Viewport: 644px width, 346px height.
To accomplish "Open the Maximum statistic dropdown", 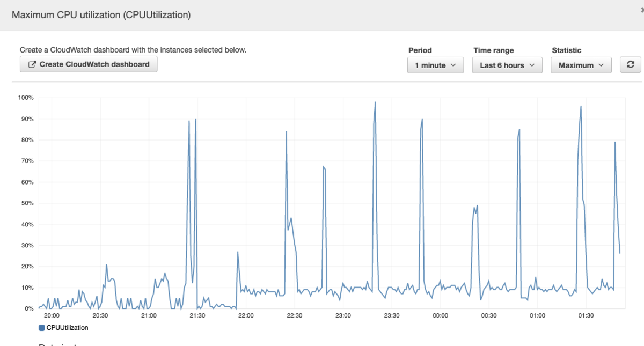I will tap(581, 65).
